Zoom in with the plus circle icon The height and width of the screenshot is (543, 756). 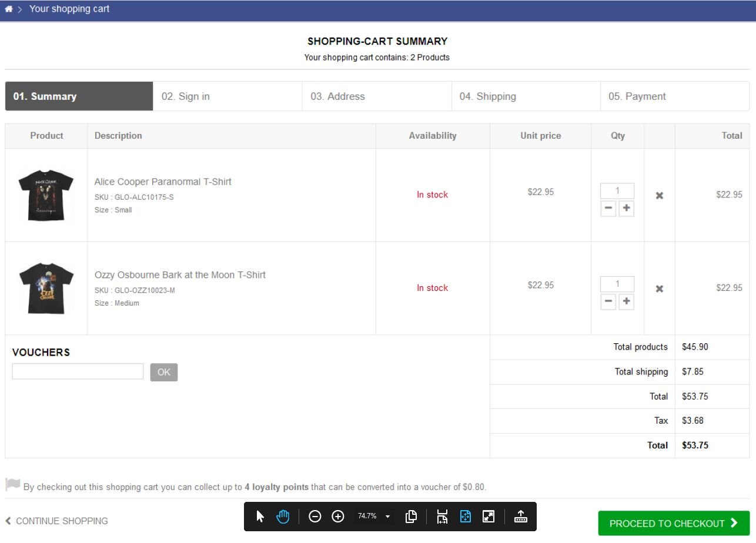tap(338, 517)
